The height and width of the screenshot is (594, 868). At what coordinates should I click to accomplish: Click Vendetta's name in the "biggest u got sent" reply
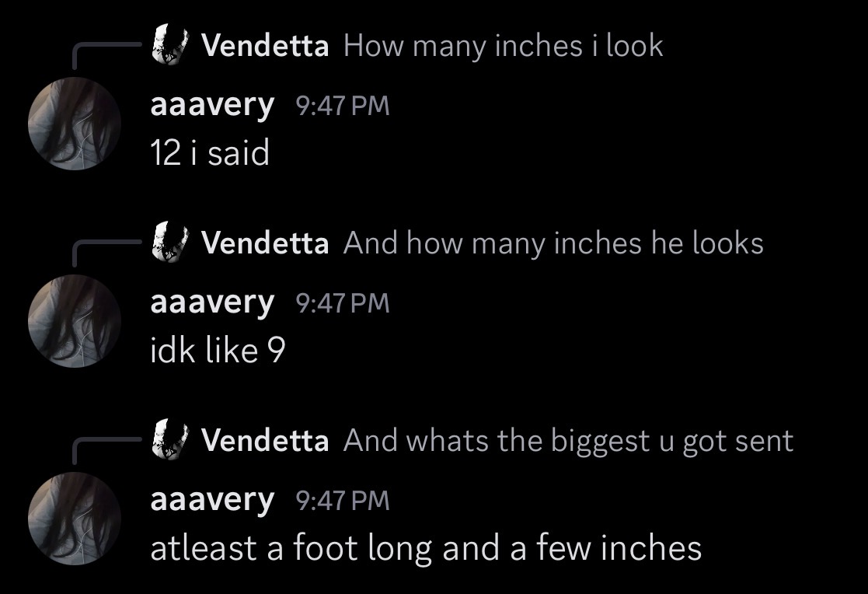click(x=265, y=441)
